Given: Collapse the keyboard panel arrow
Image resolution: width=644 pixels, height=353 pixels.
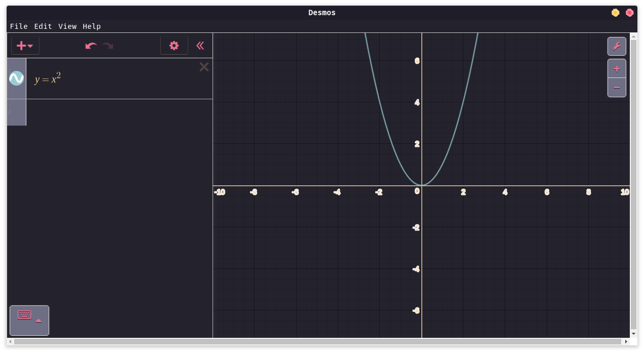Looking at the screenshot, I should (39, 320).
